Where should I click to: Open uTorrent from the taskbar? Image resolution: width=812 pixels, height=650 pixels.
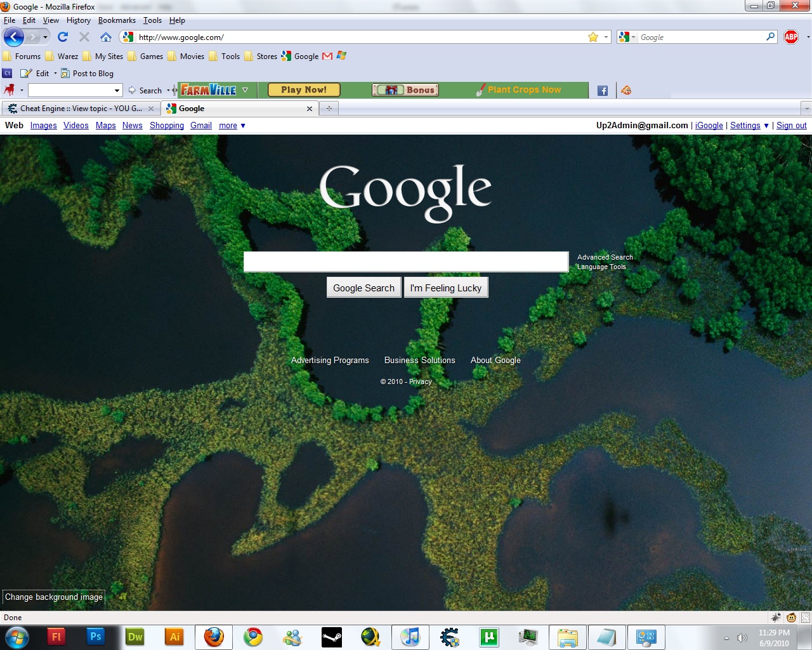pos(489,637)
